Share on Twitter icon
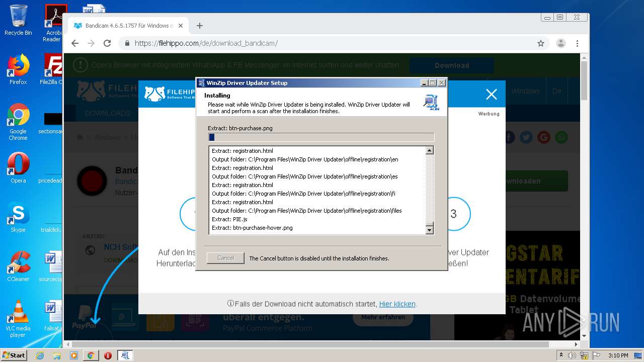Screen dimensions: 644x362 click(x=526, y=137)
